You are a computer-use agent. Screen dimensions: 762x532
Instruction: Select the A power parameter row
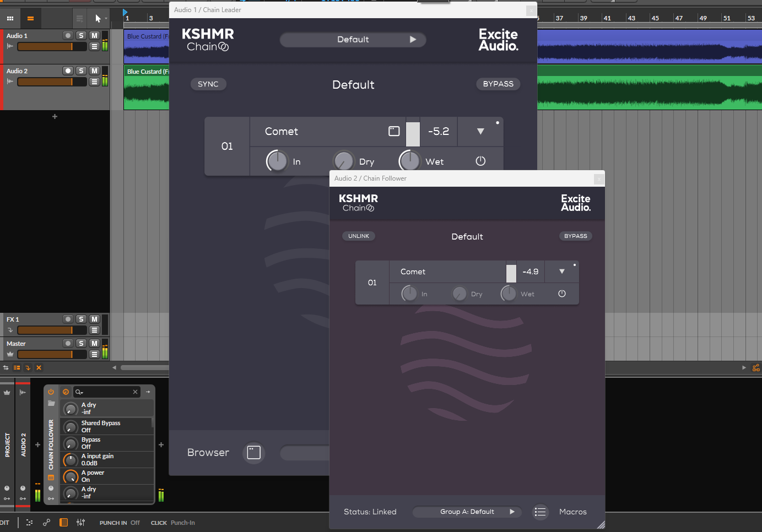(x=107, y=476)
